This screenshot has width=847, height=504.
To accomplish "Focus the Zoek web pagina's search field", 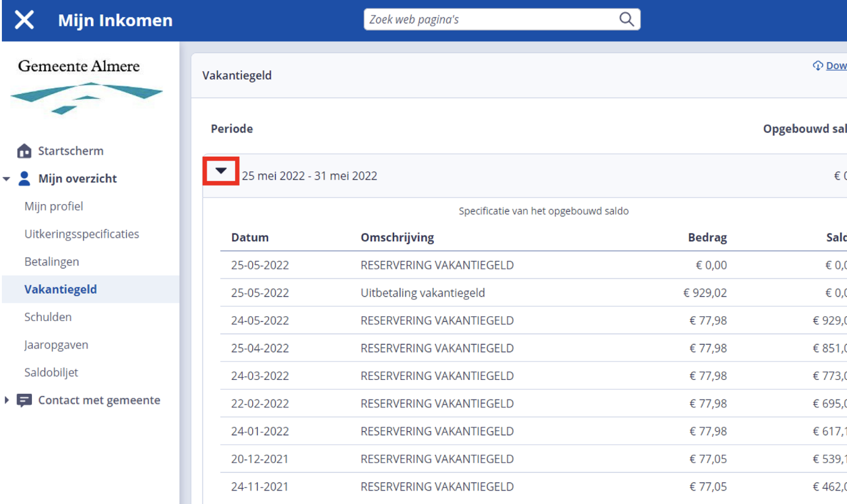I will coord(489,20).
